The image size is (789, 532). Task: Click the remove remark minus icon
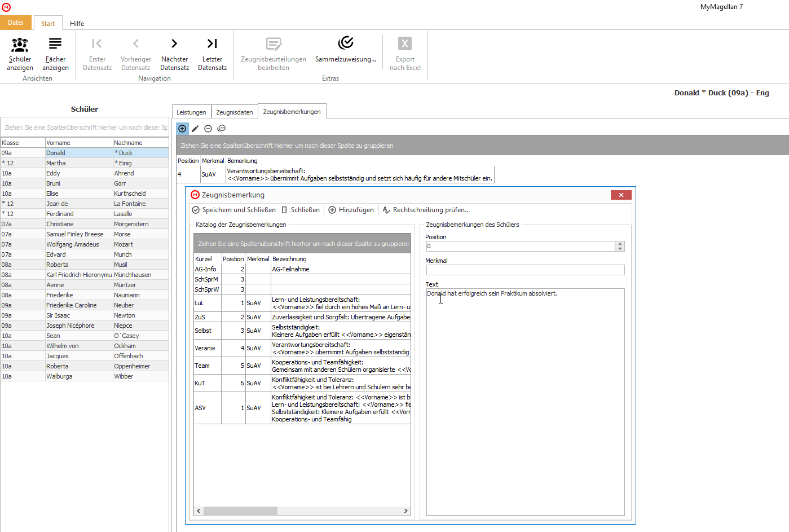(x=208, y=129)
